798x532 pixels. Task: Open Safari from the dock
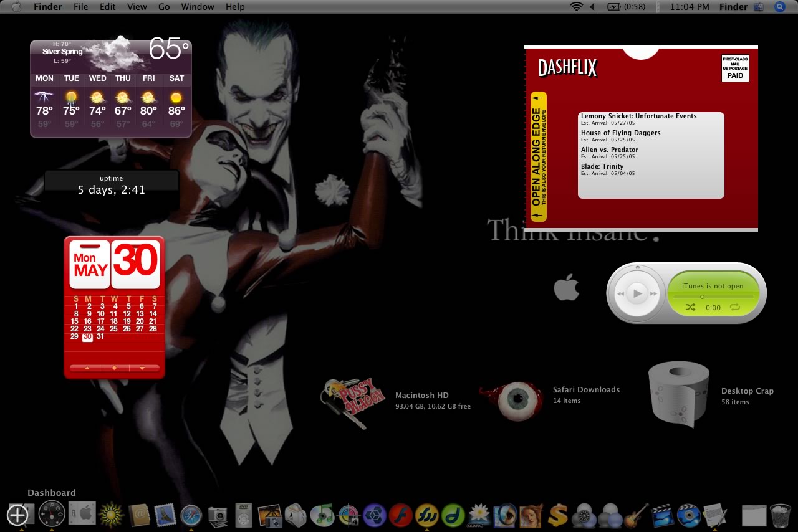[191, 515]
